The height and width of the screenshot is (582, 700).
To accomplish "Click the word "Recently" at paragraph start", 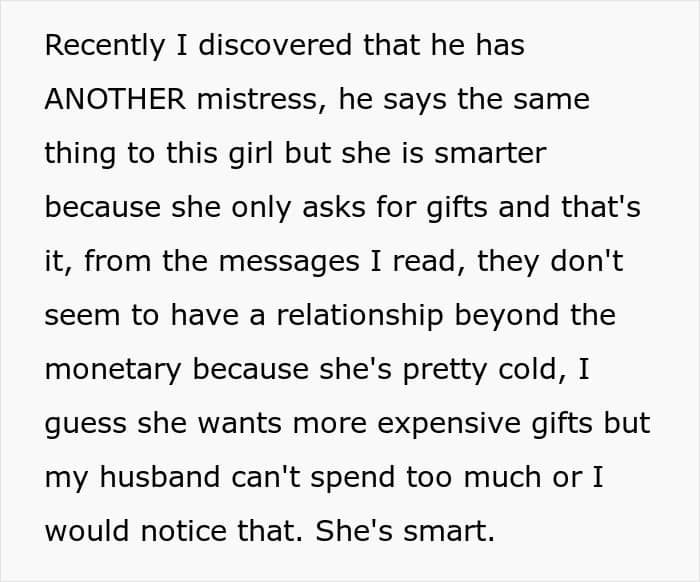I will (105, 46).
